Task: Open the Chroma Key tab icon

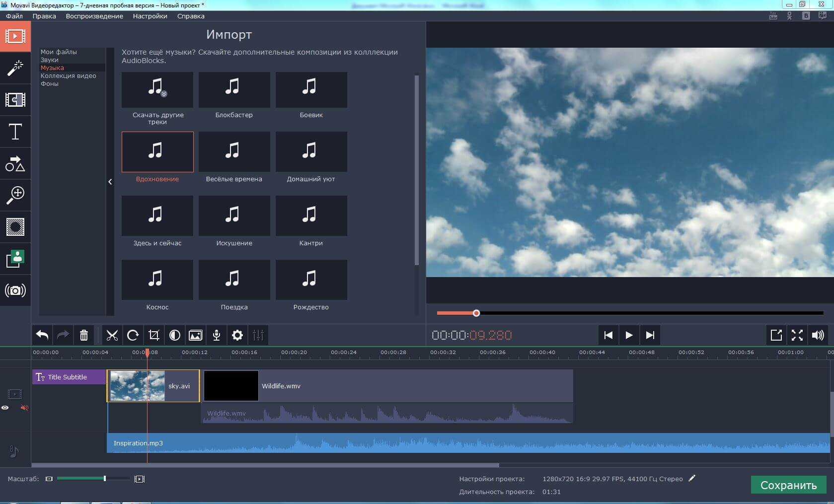Action: pyautogui.click(x=15, y=227)
